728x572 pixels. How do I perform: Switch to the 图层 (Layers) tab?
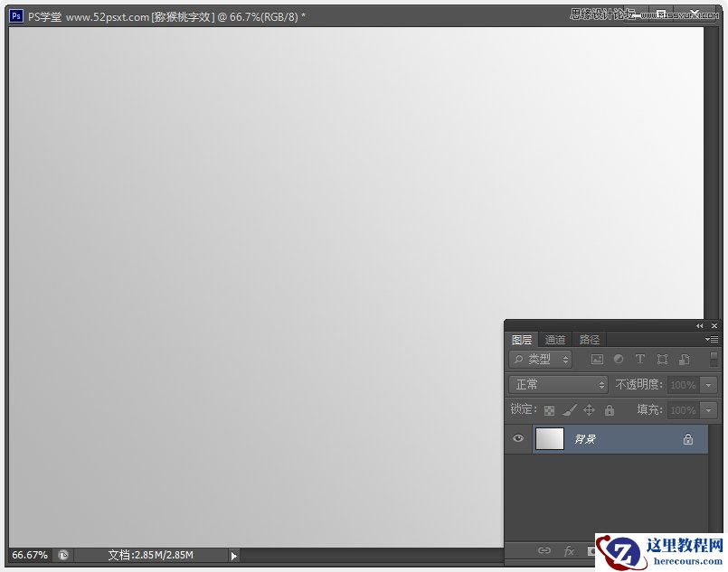tap(522, 340)
